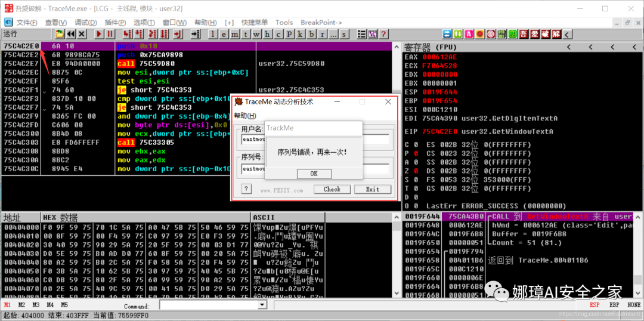
Task: Open 帮助(H) menu in the TraceMe dialog
Action: [x=245, y=116]
